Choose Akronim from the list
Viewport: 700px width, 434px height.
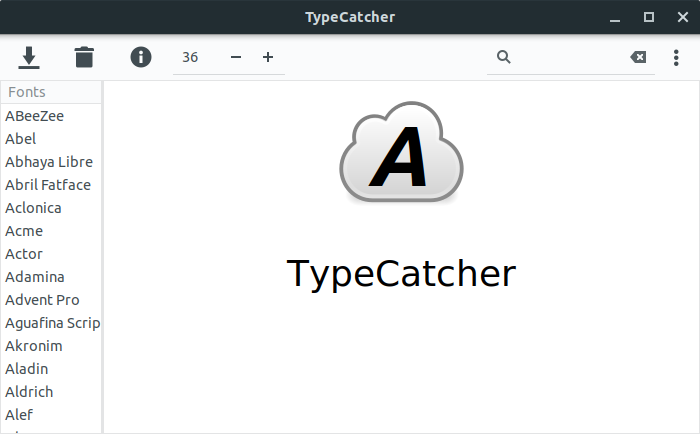pos(51,346)
